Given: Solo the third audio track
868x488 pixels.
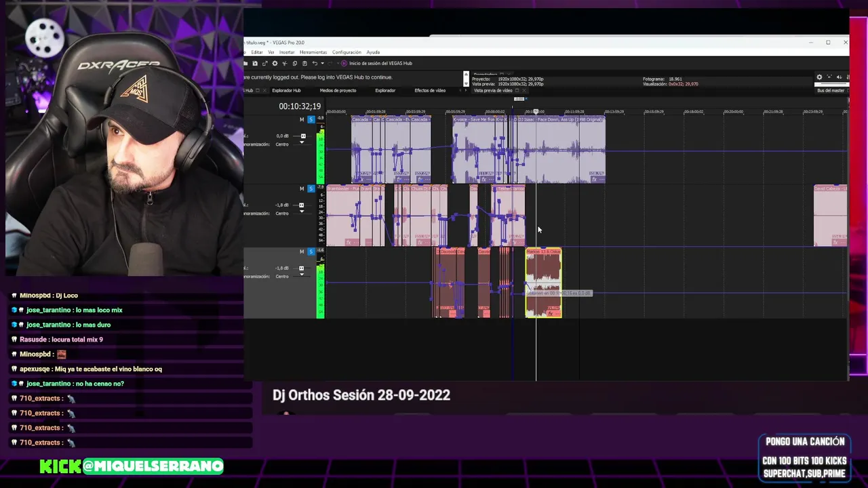Looking at the screenshot, I should click(x=311, y=251).
